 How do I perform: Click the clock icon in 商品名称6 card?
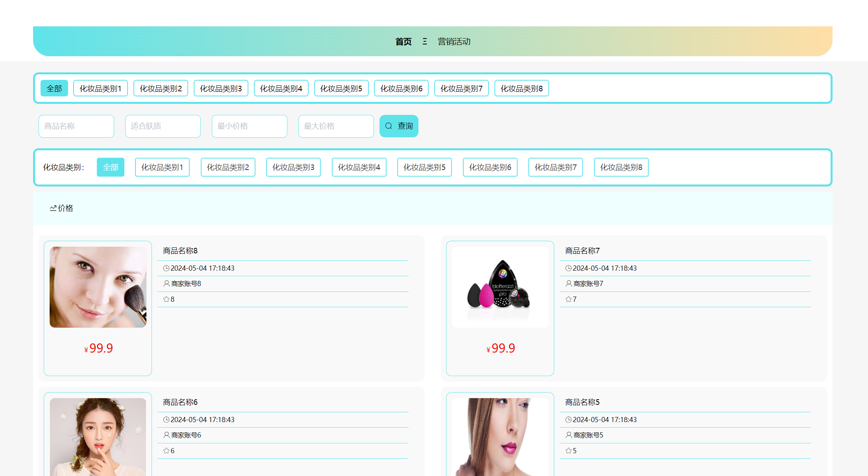click(167, 420)
